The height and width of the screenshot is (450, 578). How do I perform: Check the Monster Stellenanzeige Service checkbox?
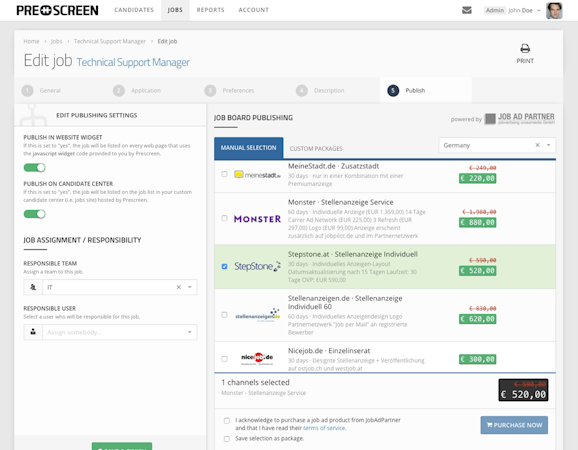(224, 218)
